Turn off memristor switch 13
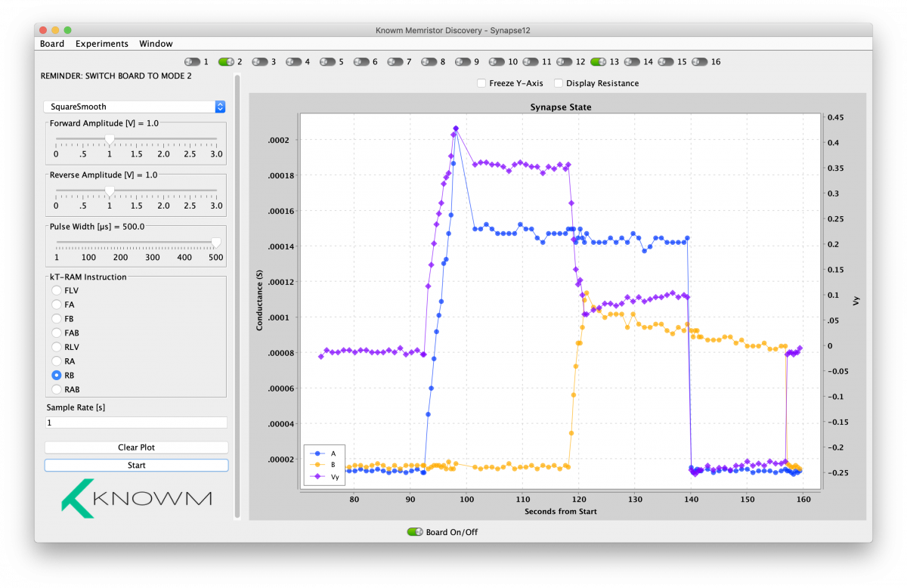 point(599,61)
